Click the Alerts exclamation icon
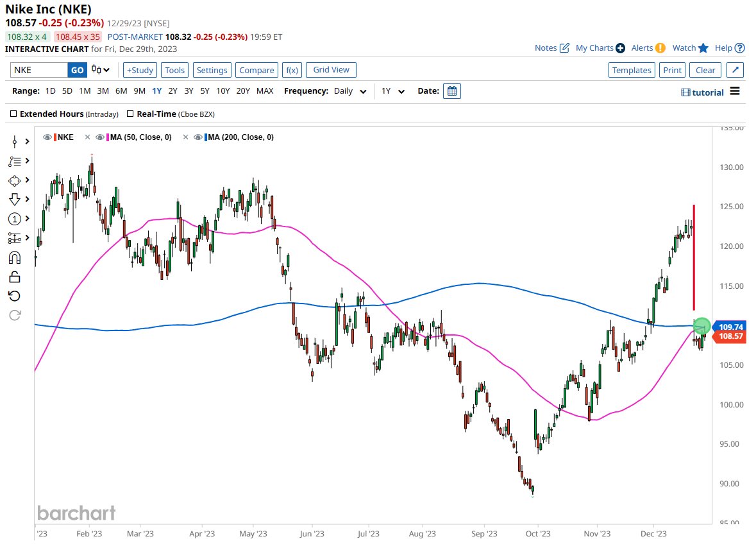The width and height of the screenshot is (756, 548). 660,47
